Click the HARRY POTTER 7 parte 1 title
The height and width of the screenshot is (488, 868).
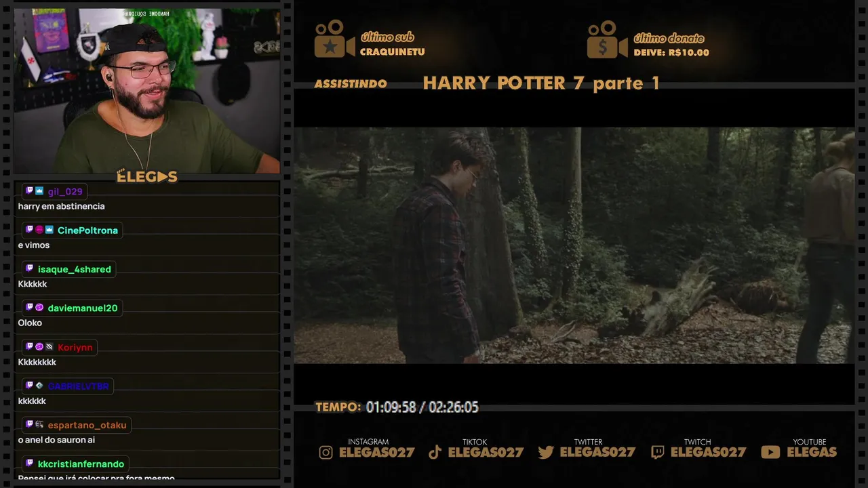[x=541, y=83]
